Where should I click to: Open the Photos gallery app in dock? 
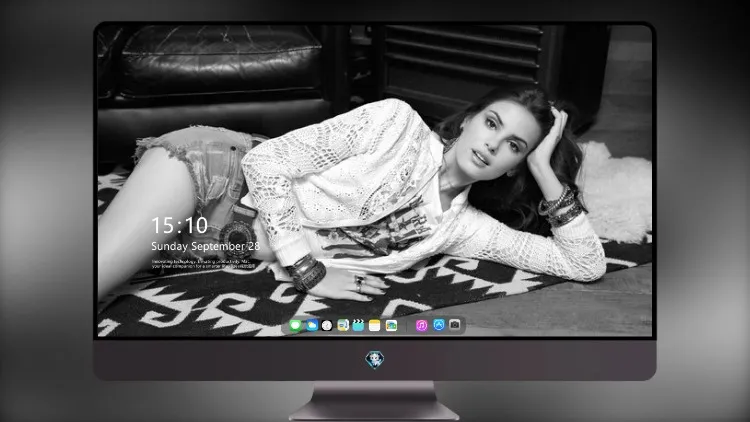click(391, 326)
